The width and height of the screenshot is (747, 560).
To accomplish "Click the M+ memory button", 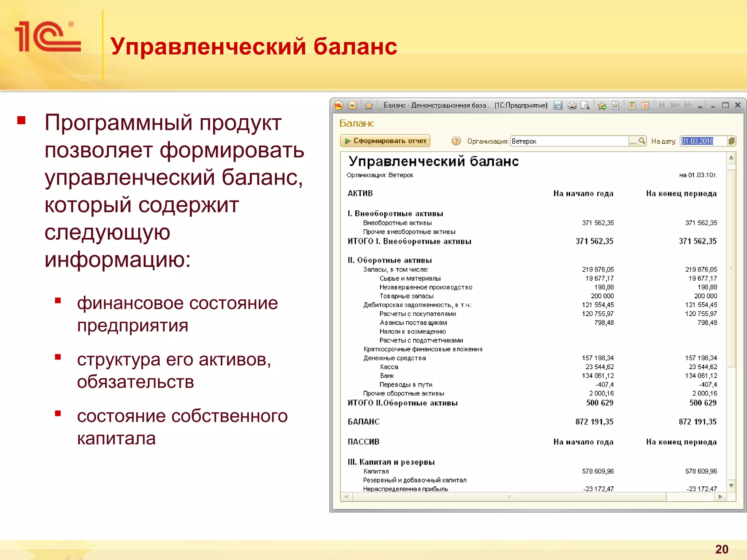I will pos(675,105).
